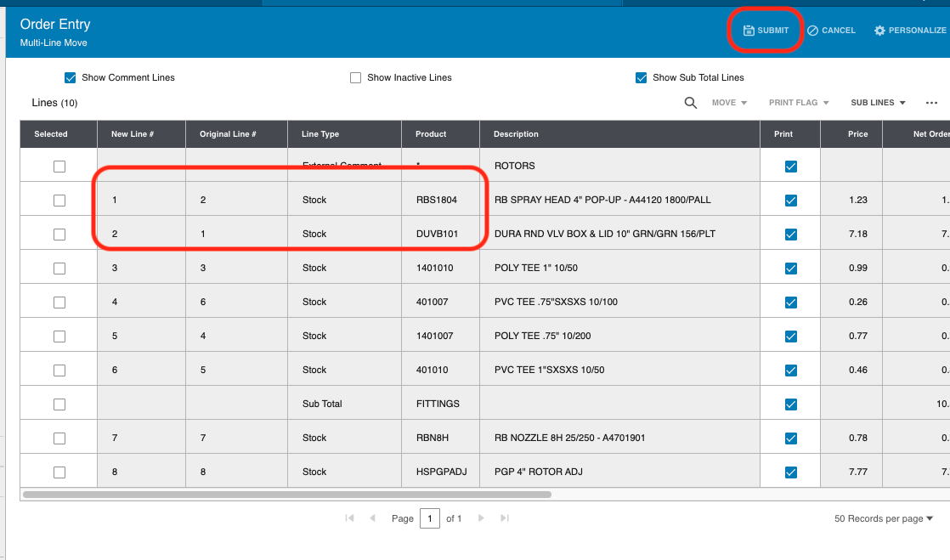Go to next page arrow
Screen dimensions: 950x560
tap(481, 518)
